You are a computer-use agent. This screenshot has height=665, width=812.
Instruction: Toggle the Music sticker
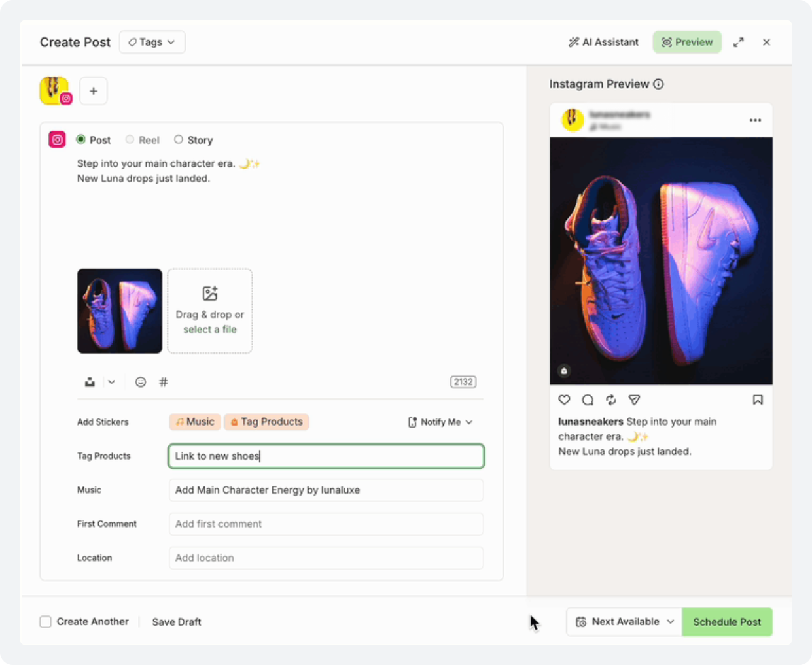pos(195,422)
